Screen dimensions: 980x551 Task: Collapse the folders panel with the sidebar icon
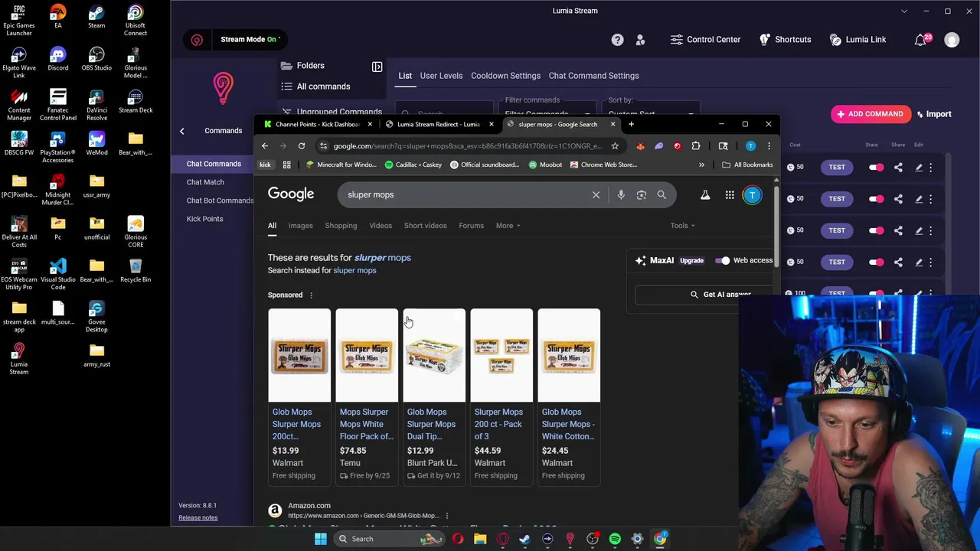pyautogui.click(x=377, y=67)
